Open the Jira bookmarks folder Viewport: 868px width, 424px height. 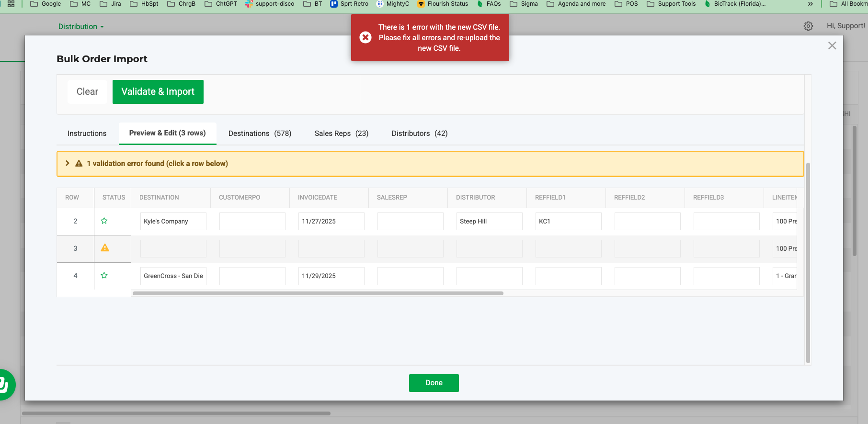[110, 4]
